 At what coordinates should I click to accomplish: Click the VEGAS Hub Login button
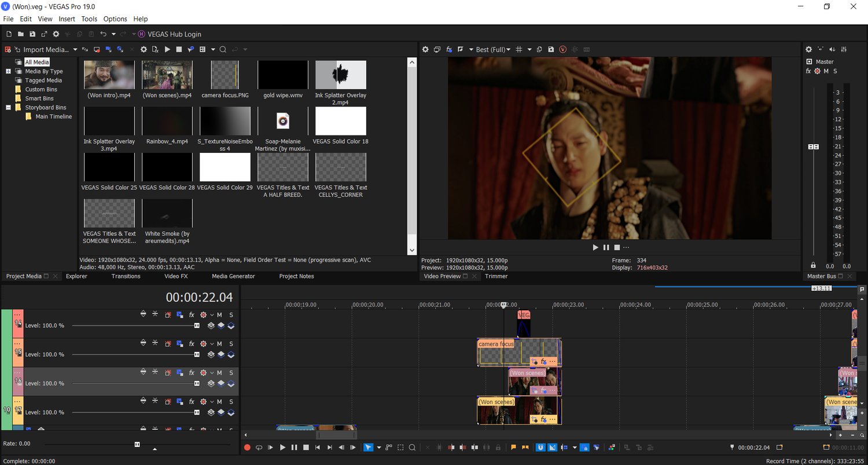(174, 34)
